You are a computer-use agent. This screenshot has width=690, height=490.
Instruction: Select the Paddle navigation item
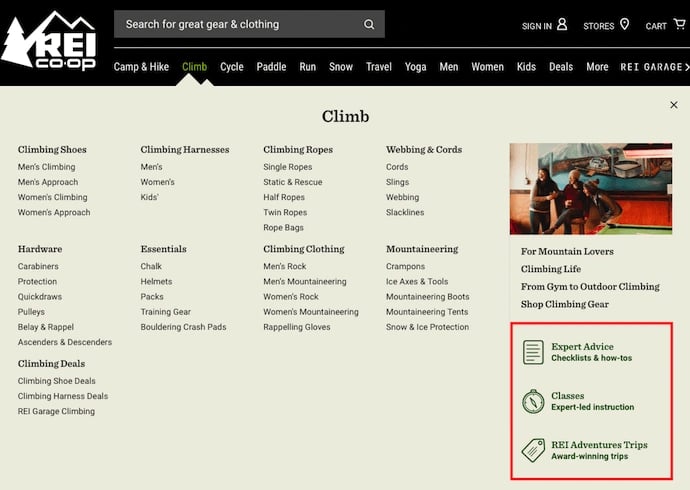click(x=271, y=67)
